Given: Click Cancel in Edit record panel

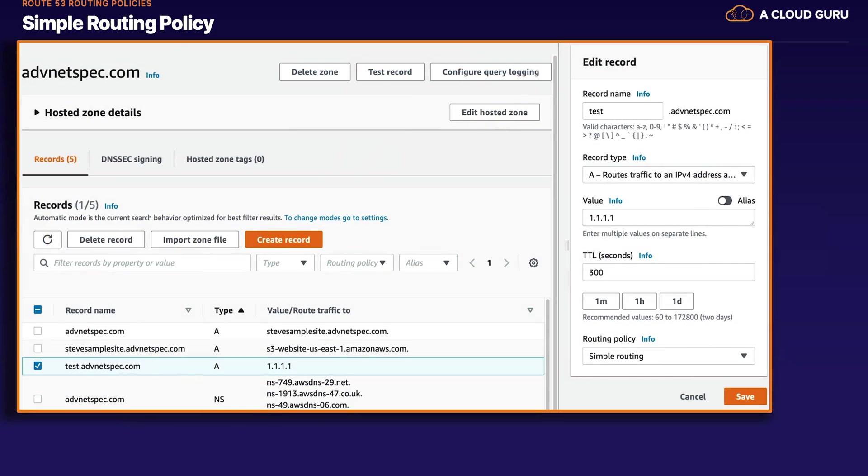Looking at the screenshot, I should point(693,396).
